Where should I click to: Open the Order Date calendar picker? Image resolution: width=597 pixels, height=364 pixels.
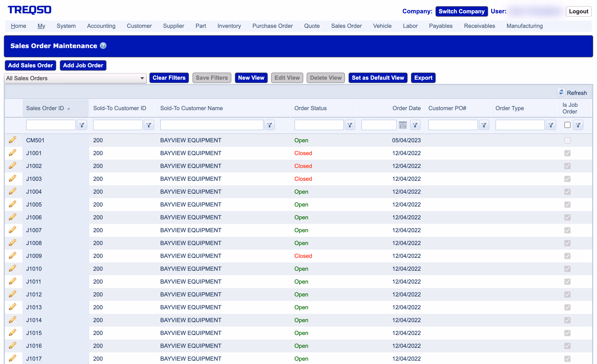coord(402,125)
